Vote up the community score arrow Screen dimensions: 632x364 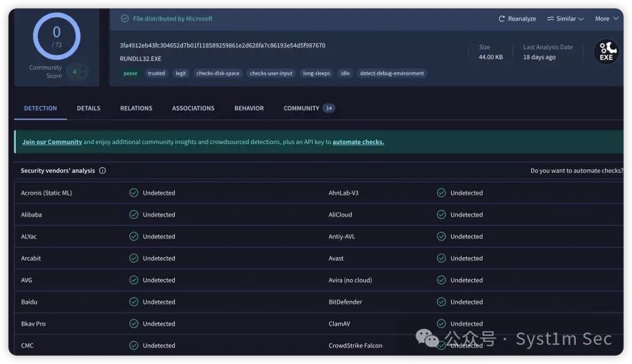[x=83, y=69]
